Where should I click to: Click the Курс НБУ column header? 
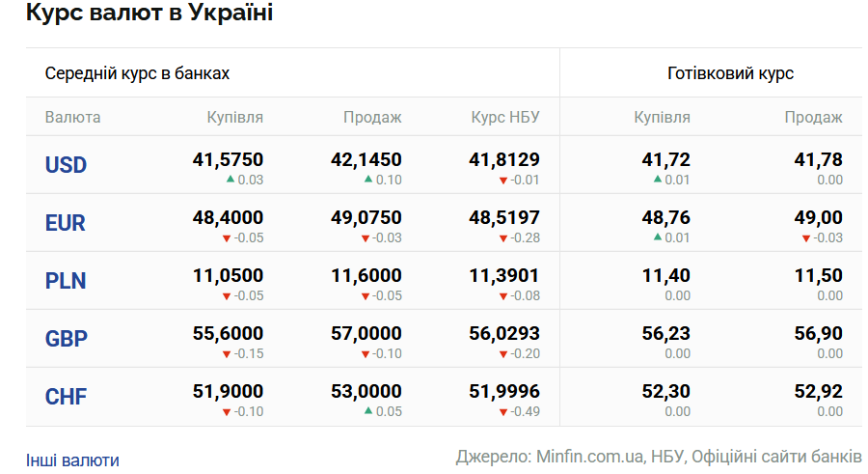click(504, 117)
